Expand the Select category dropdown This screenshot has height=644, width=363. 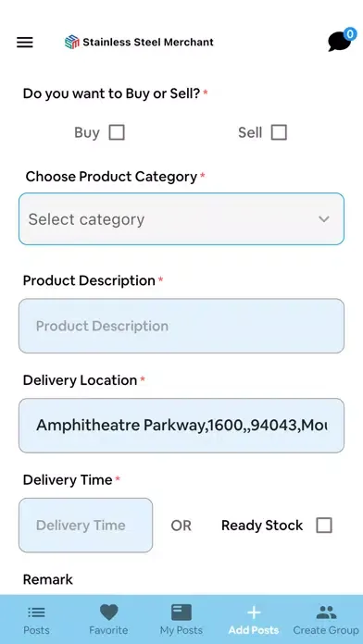tap(181, 219)
